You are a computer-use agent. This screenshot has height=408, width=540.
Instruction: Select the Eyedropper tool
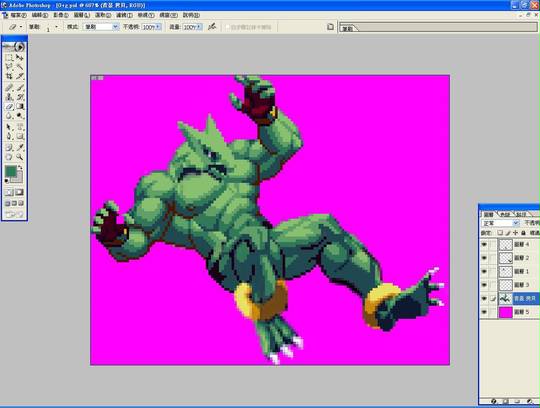click(x=20, y=148)
